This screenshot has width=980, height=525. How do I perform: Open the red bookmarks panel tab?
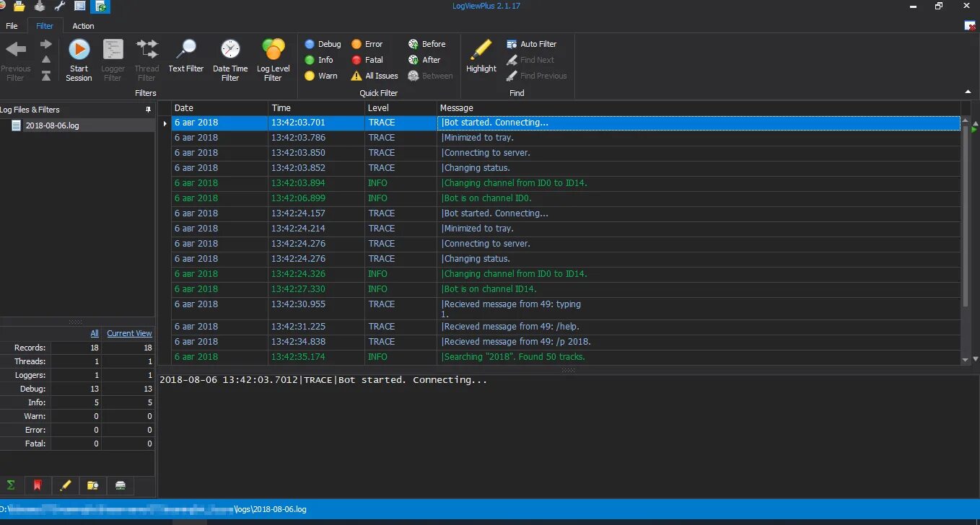38,485
